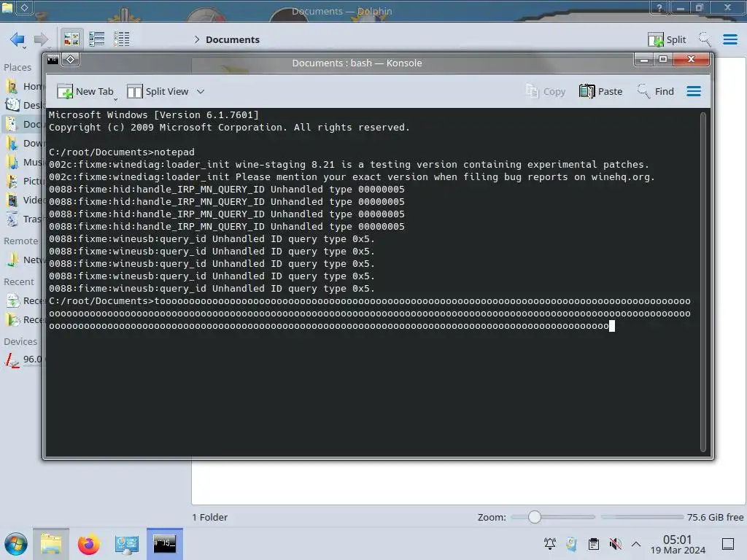Click the free disk space bar

click(x=642, y=517)
